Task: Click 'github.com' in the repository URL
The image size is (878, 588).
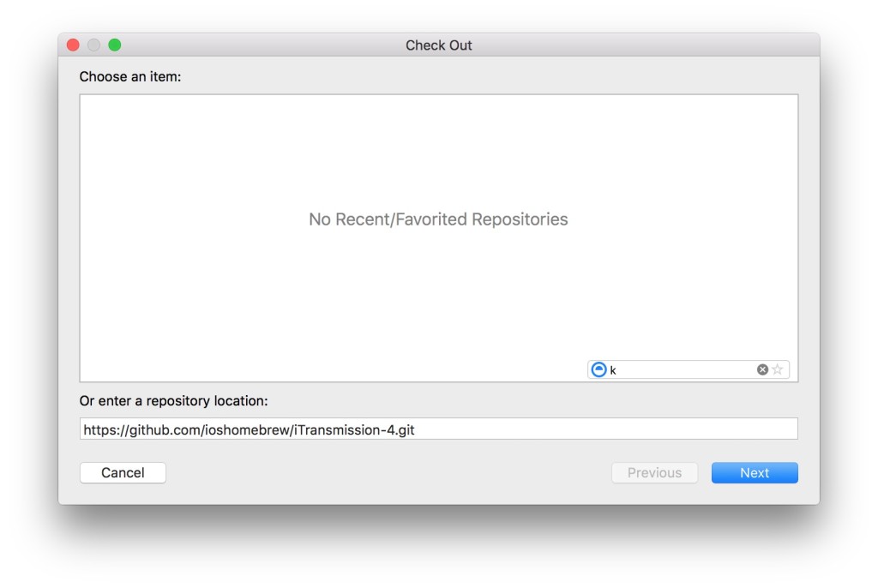Action: click(x=164, y=429)
